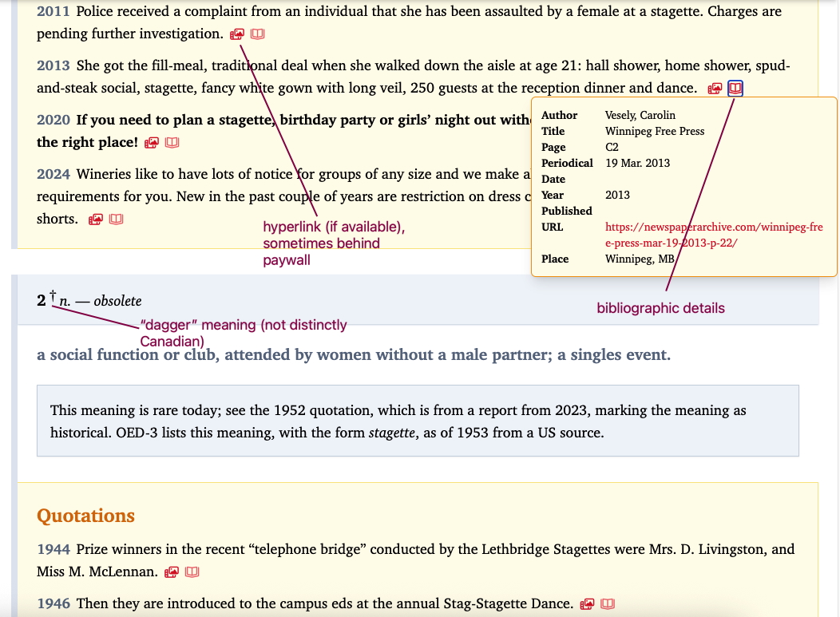Click author name 'Vesely, Carolin' in popup
The image size is (840, 617).
[x=640, y=115]
